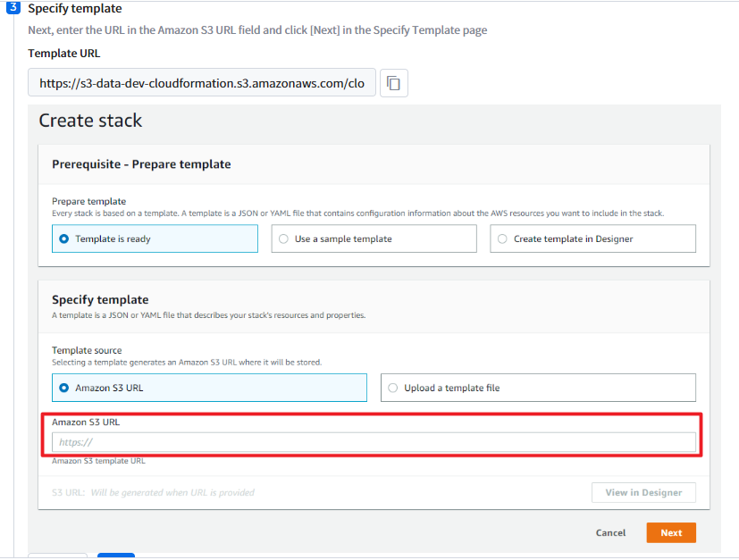Click the 'View in Designer' button

point(643,492)
